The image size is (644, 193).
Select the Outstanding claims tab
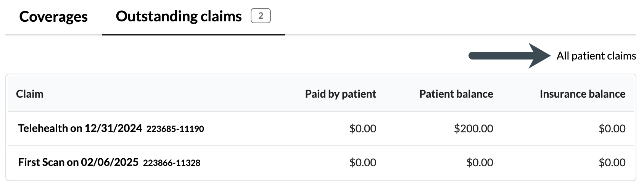(x=179, y=16)
